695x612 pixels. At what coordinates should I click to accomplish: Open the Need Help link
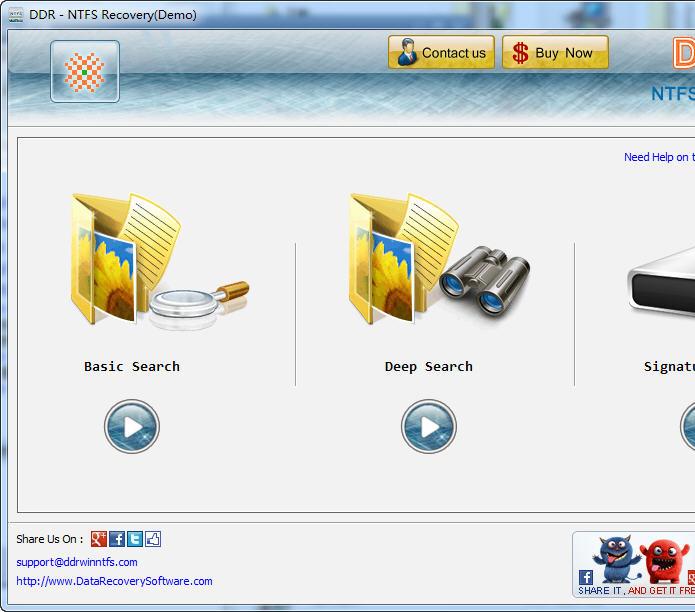point(659,157)
